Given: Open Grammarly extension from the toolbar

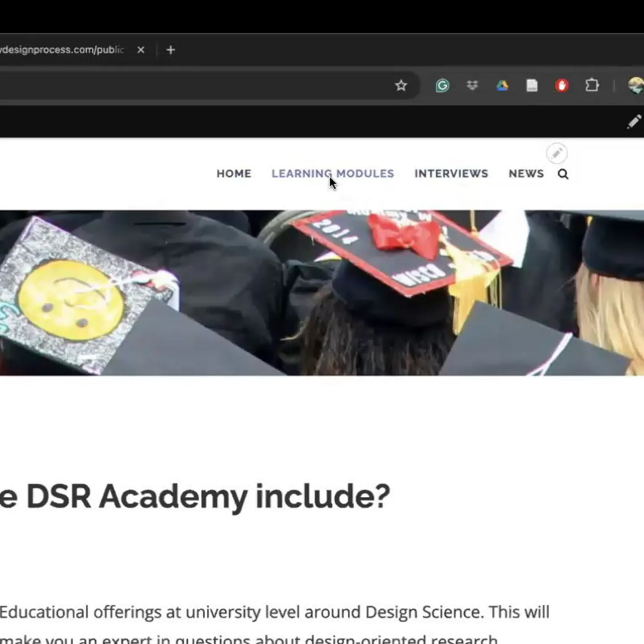Looking at the screenshot, I should (x=442, y=85).
